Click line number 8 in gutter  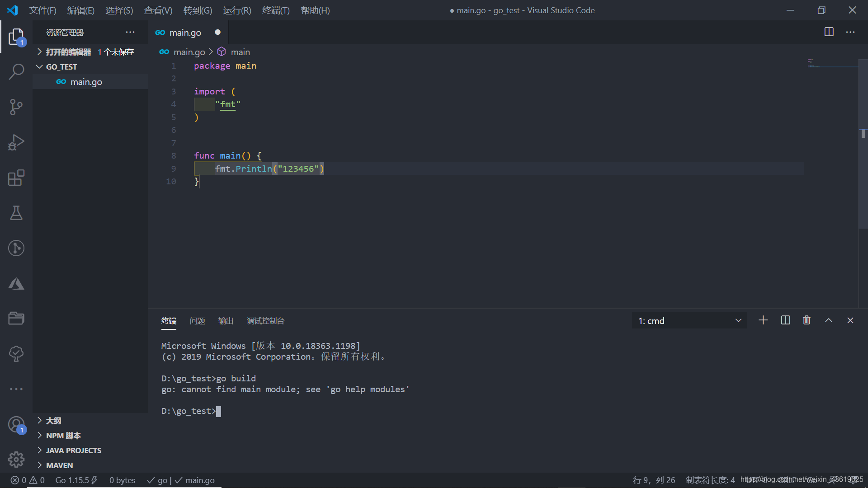[x=174, y=156]
